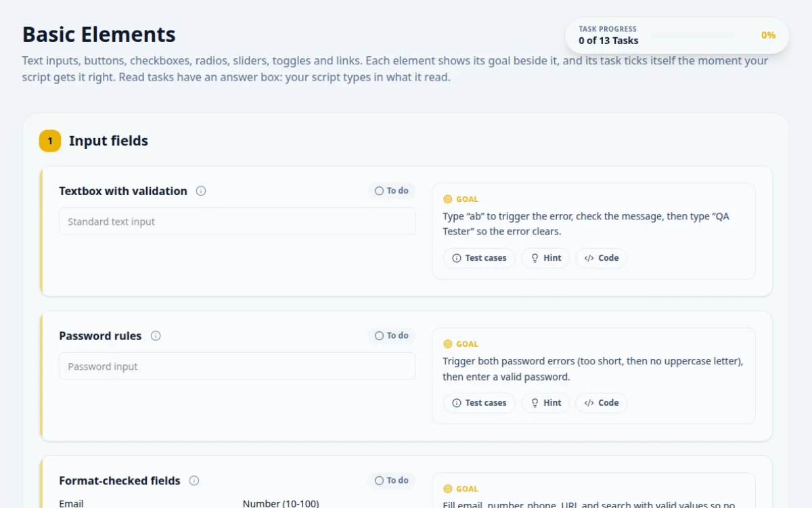812x508 pixels.
Task: Click info icon beside Format-checked fields
Action: point(194,481)
